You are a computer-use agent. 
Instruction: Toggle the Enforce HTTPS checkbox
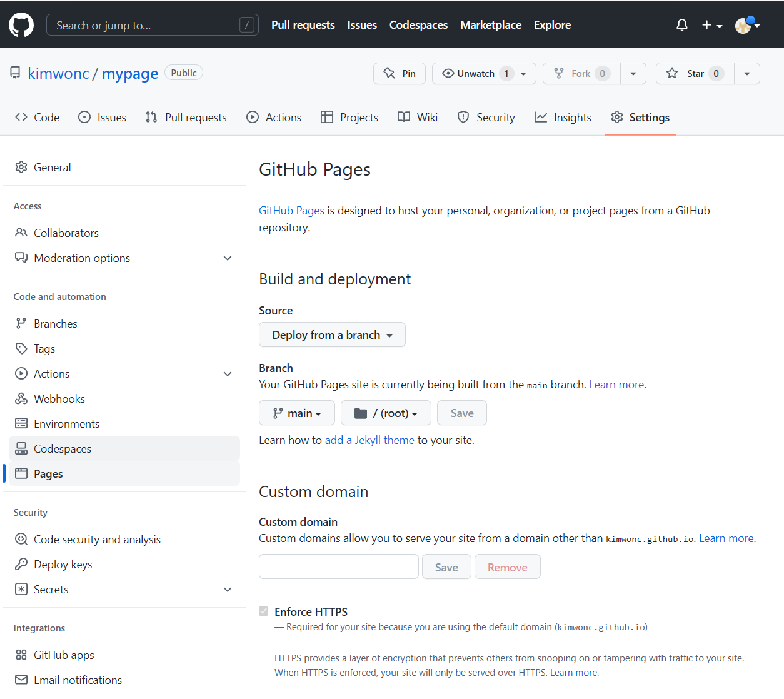[264, 611]
